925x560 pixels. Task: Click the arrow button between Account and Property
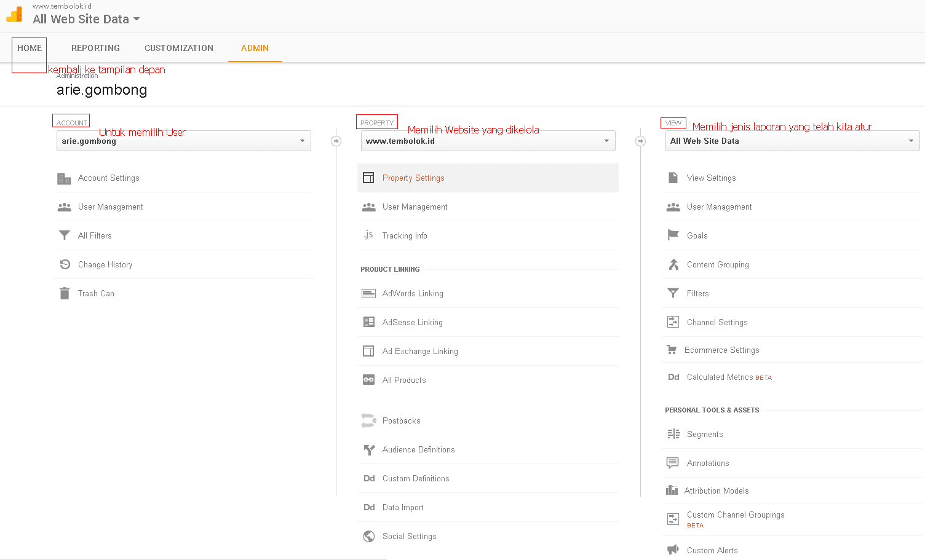coord(336,141)
